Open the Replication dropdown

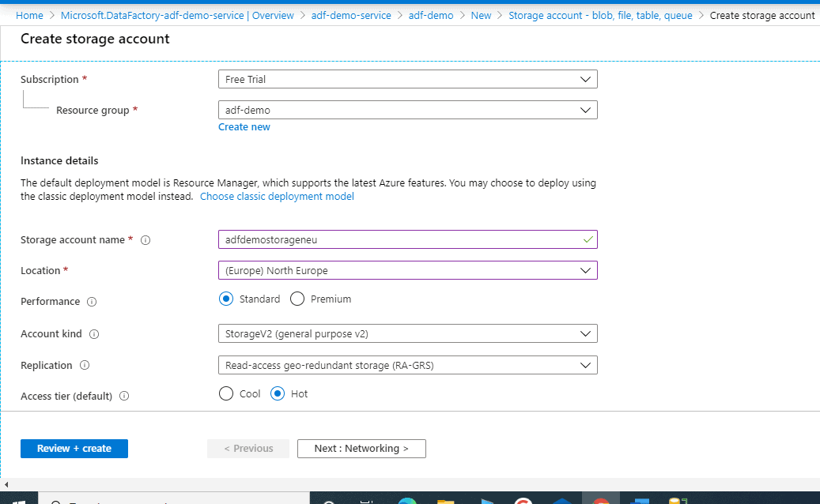(x=407, y=365)
